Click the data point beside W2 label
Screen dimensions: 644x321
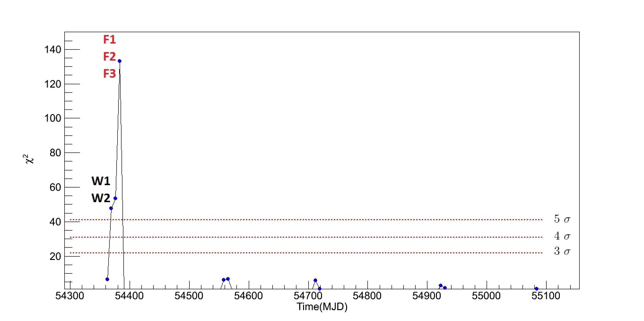point(115,198)
